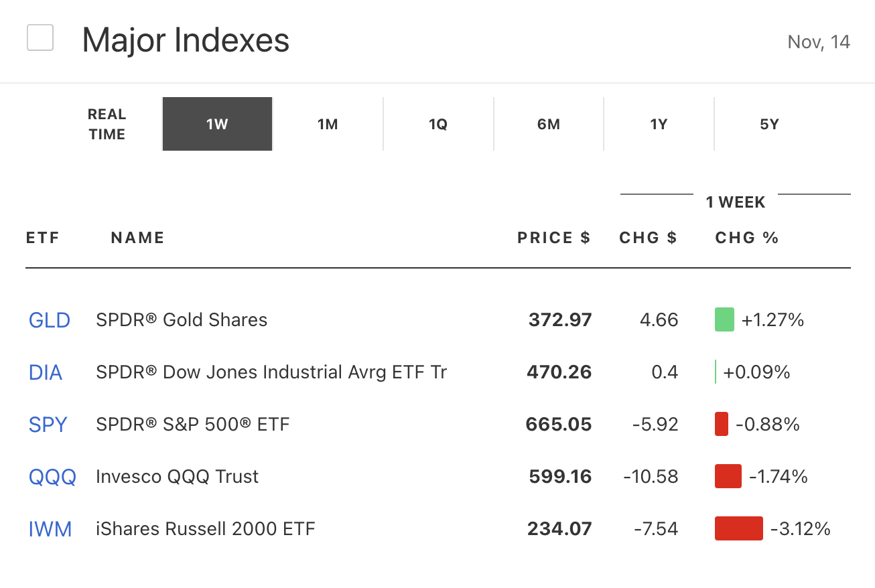The image size is (875, 588).
Task: Open the GLD ticker link
Action: coord(50,320)
